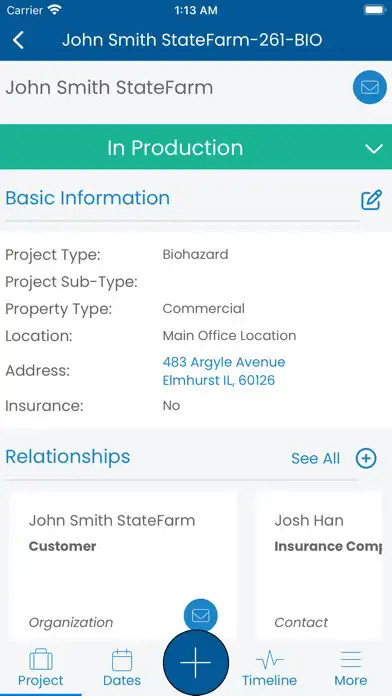
Task: Tap the Elmhurst IL, 60126 address line
Action: pyautogui.click(x=219, y=380)
